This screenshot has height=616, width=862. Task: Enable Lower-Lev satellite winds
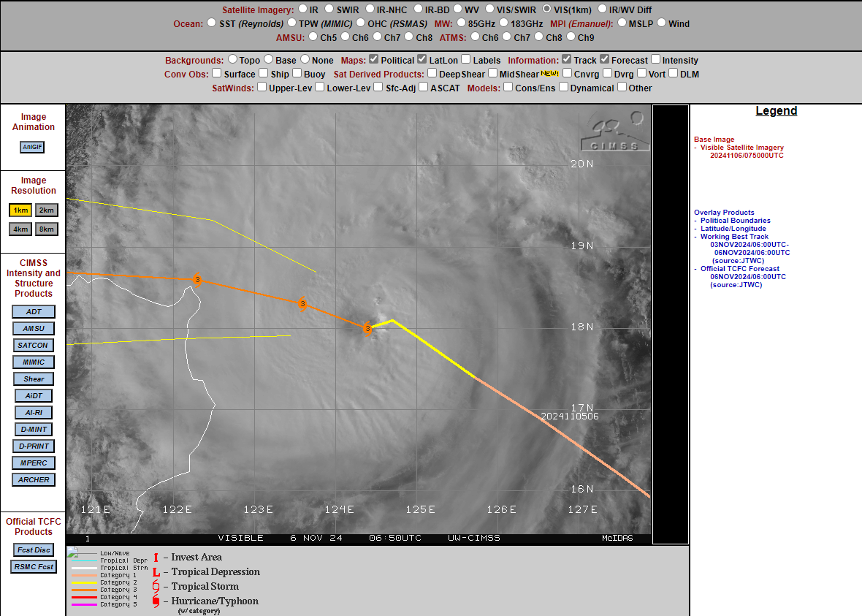(319, 86)
